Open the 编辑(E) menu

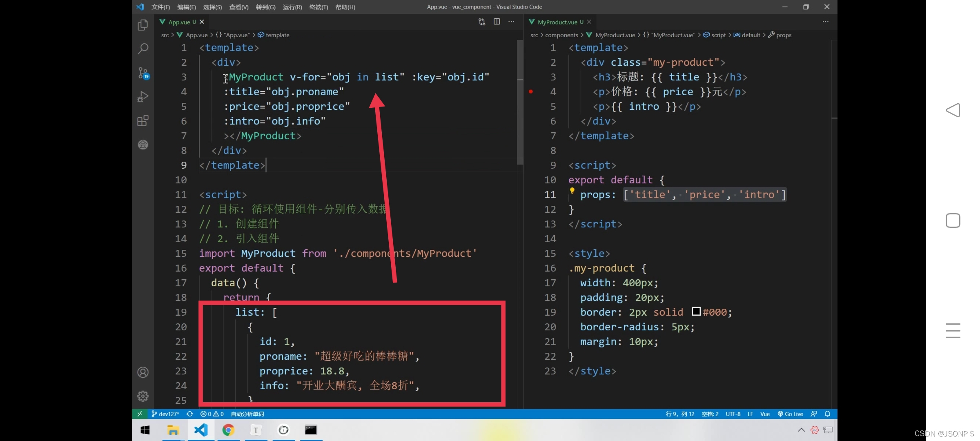(187, 7)
